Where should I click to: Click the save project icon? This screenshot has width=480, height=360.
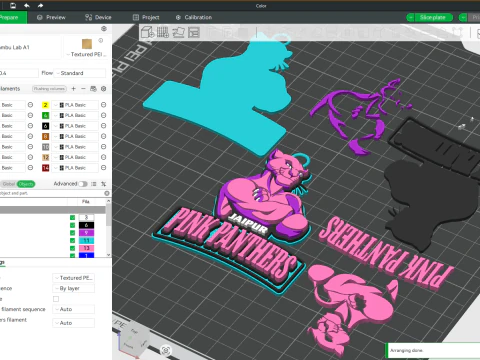(x=13, y=6)
